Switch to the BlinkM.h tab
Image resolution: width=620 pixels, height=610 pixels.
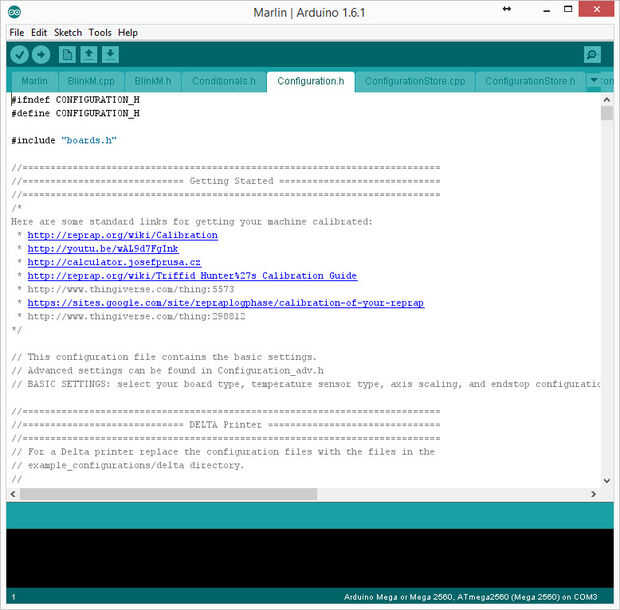[153, 81]
